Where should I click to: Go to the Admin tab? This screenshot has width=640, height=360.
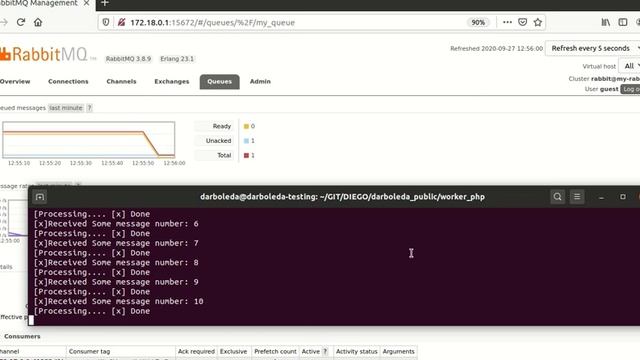[x=260, y=81]
